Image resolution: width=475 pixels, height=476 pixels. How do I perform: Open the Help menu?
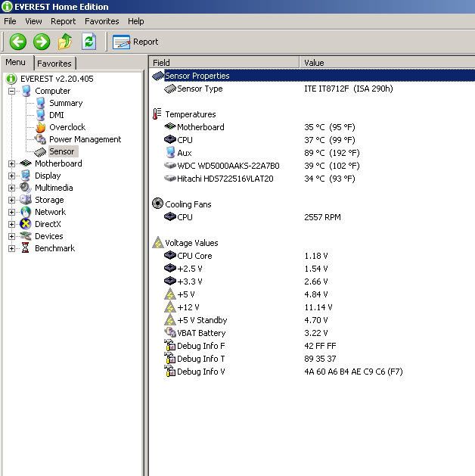pyautogui.click(x=136, y=21)
